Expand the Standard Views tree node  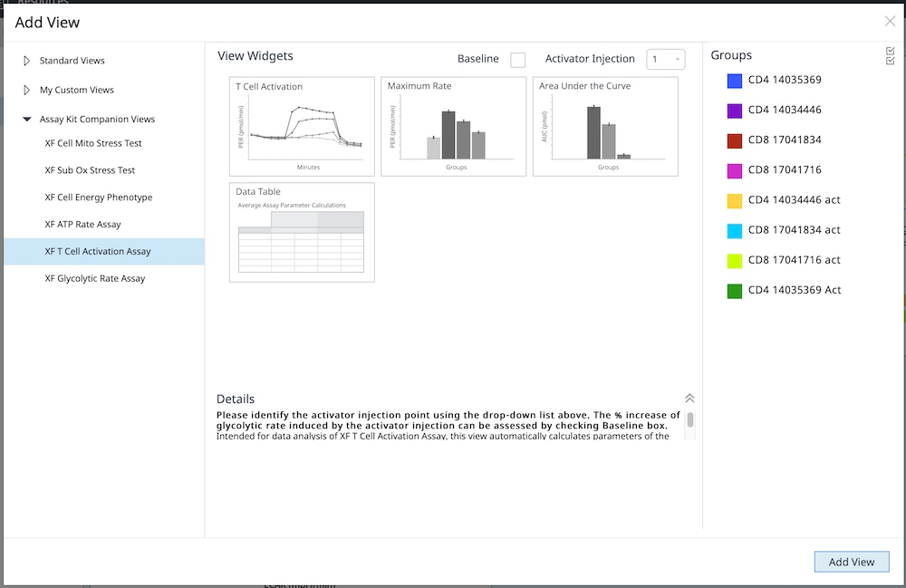[26, 61]
